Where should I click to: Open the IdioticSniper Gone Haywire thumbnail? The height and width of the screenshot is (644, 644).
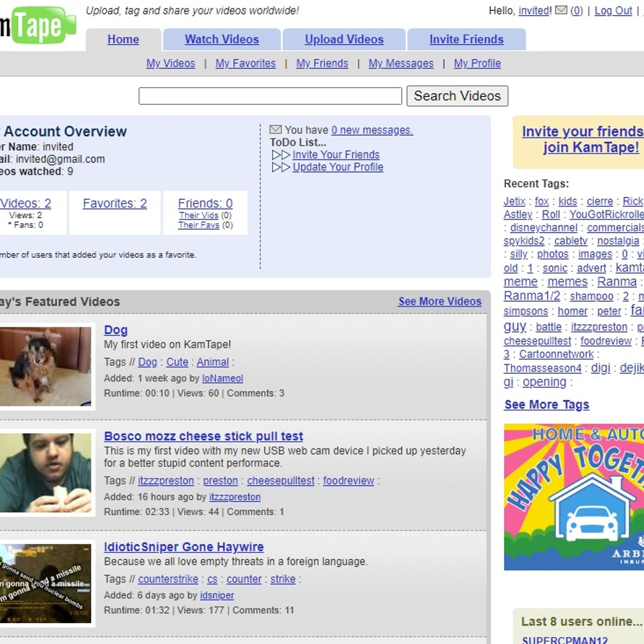point(46,583)
